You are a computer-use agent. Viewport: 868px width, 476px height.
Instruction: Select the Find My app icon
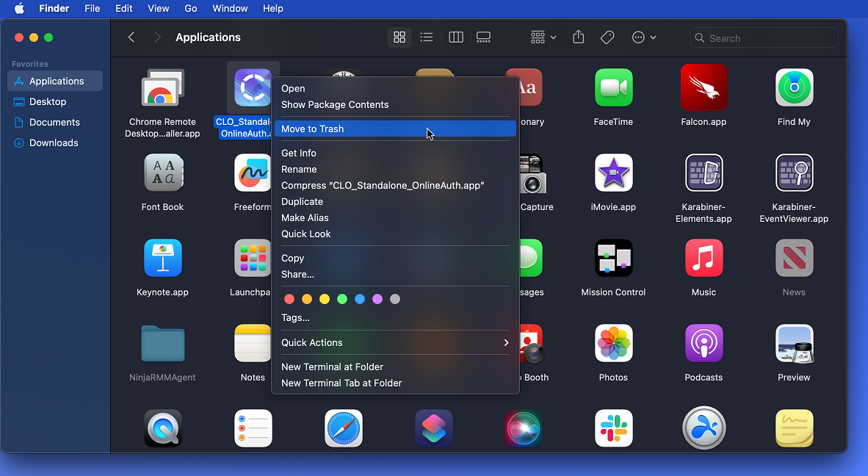794,87
